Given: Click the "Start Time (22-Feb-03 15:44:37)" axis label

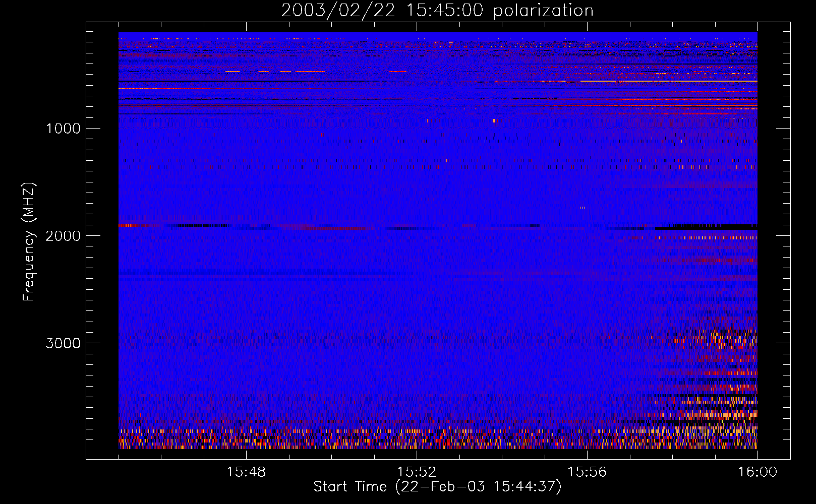Looking at the screenshot, I should pos(437,487).
